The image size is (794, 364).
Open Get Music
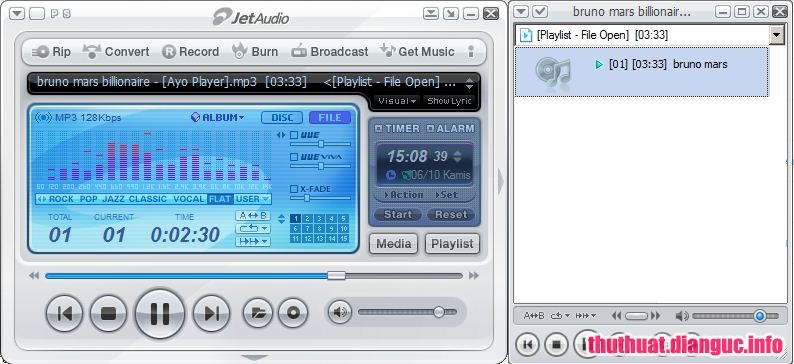[417, 52]
